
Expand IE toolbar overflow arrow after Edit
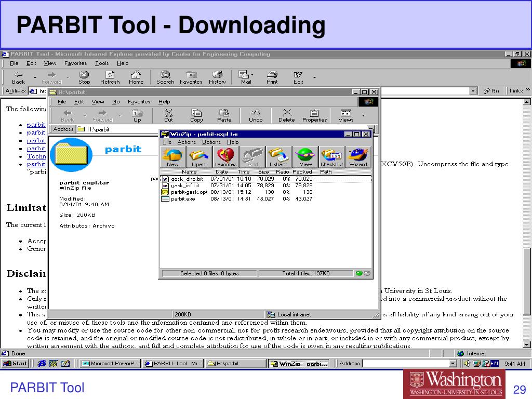coord(314,77)
